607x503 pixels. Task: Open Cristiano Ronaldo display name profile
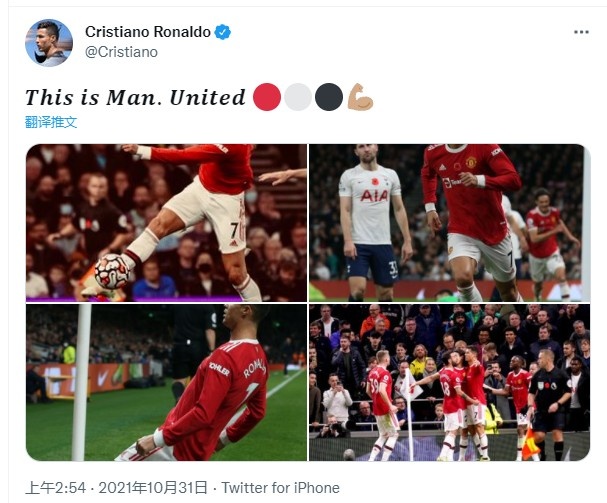(x=147, y=32)
